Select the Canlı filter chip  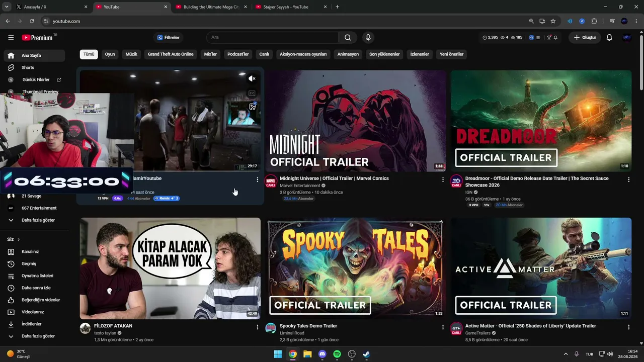coord(264,54)
